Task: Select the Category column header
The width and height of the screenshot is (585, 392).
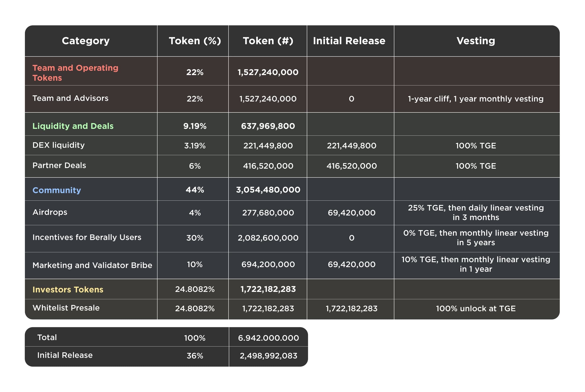Action: coord(86,41)
